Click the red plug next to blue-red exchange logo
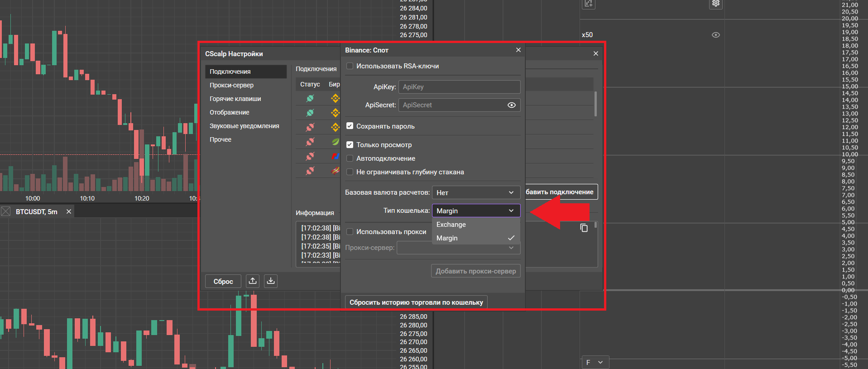The width and height of the screenshot is (868, 369). [310, 156]
